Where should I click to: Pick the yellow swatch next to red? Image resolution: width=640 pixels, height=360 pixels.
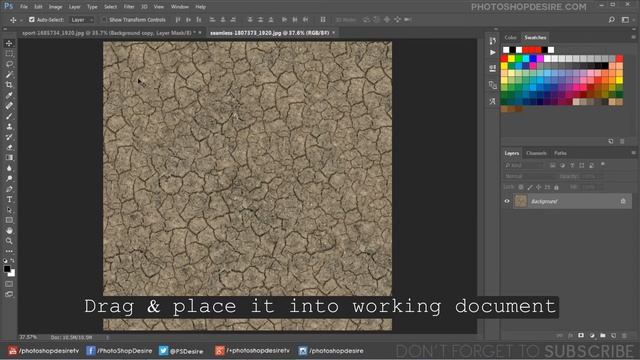click(511, 59)
